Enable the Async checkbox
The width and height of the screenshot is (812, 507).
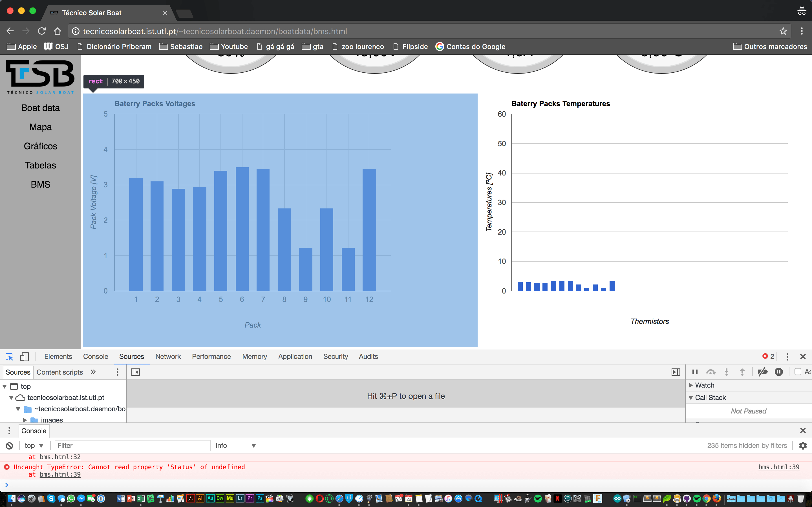798,372
